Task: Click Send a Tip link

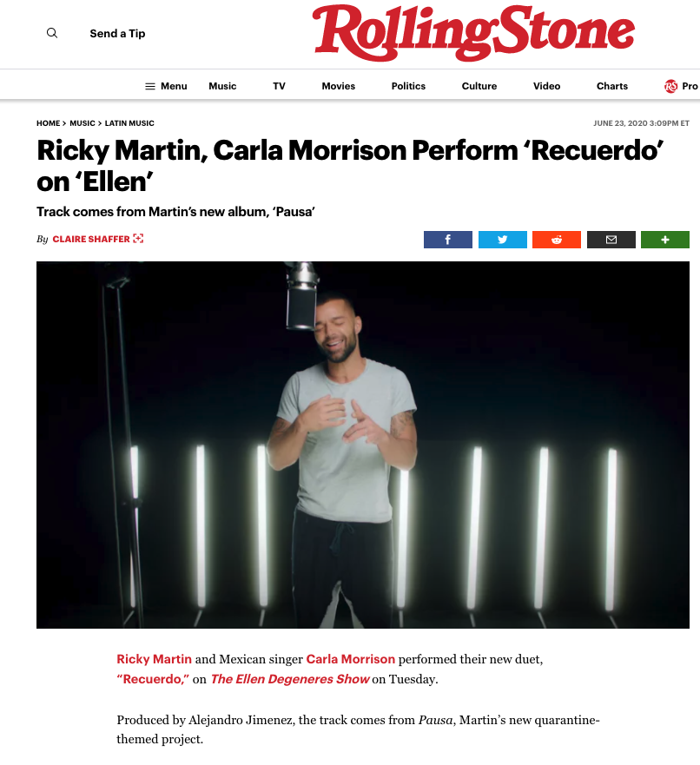Action: tap(117, 34)
